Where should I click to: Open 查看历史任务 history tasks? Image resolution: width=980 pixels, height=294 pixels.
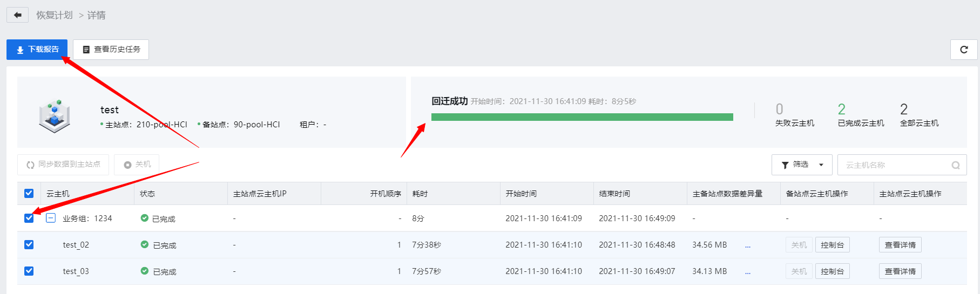(111, 50)
